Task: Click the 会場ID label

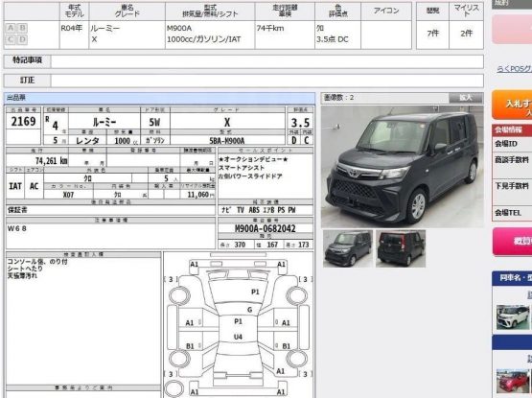Action: pos(505,144)
